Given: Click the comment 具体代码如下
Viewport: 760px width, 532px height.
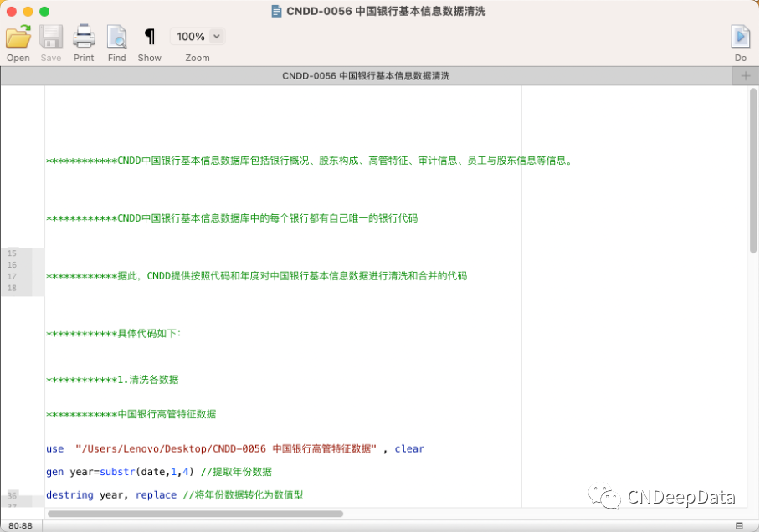Looking at the screenshot, I should [114, 334].
